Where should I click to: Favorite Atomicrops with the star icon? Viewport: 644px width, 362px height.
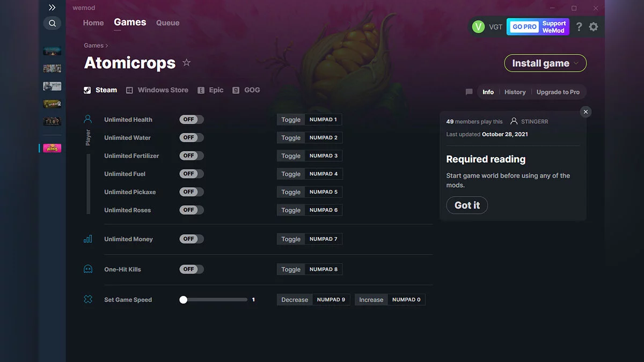click(186, 63)
